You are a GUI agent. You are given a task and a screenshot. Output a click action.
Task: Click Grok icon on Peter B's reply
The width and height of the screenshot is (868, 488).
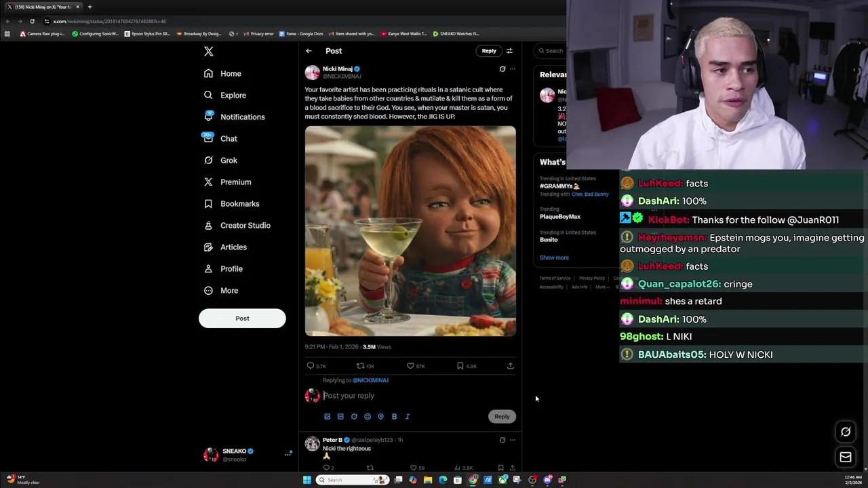(x=502, y=440)
